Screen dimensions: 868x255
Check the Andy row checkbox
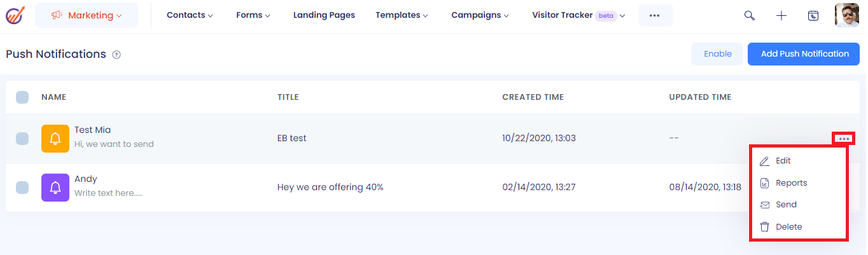[22, 188]
